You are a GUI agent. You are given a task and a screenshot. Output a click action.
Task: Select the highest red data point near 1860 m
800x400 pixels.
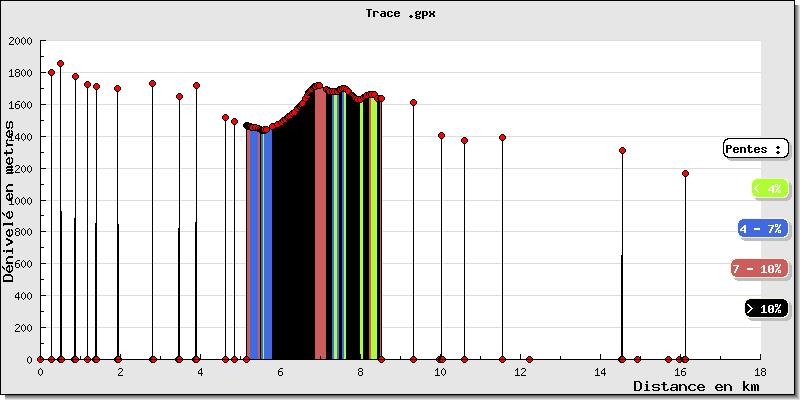60,64
